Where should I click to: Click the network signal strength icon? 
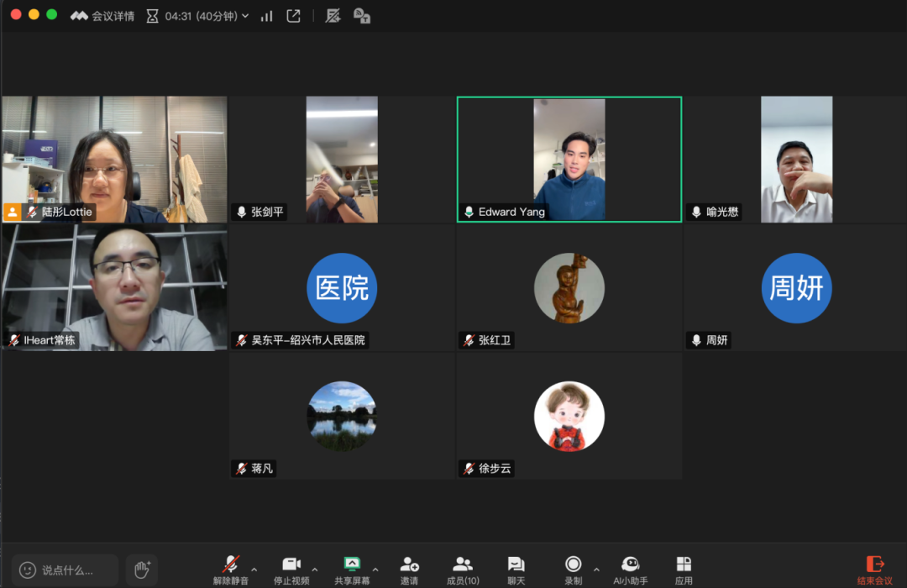pyautogui.click(x=267, y=16)
